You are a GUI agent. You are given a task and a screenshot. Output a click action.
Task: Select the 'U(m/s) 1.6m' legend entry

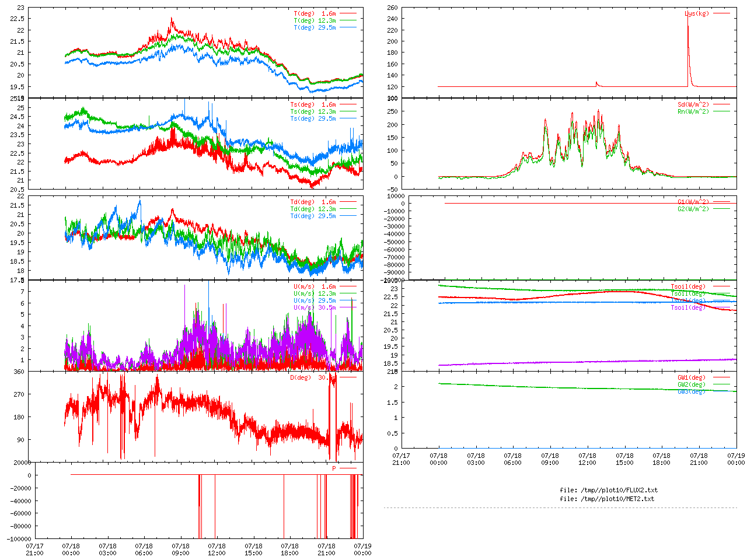[315, 286]
